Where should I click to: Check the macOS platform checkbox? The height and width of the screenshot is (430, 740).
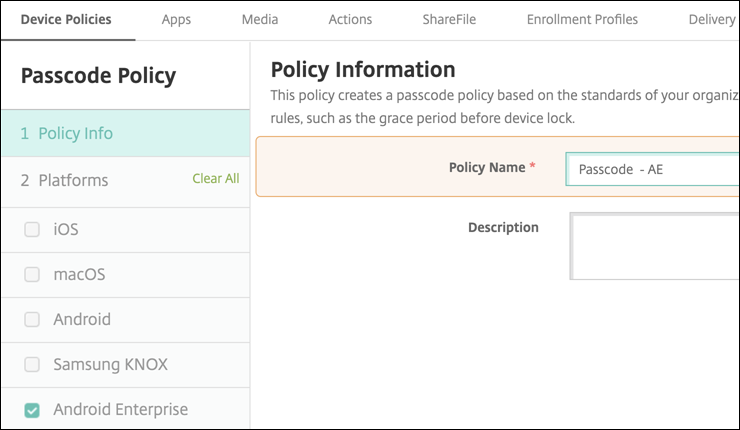[x=32, y=274]
